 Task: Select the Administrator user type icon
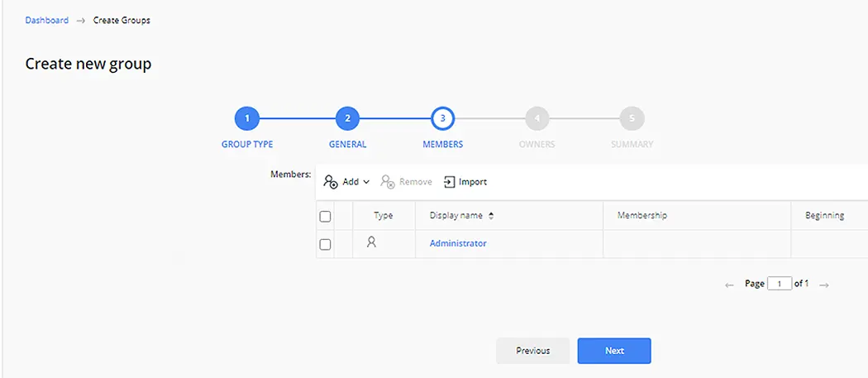pyautogui.click(x=371, y=242)
